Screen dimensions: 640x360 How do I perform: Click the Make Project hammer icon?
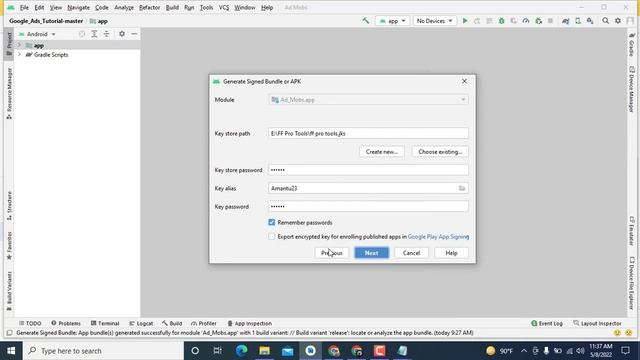[366, 20]
